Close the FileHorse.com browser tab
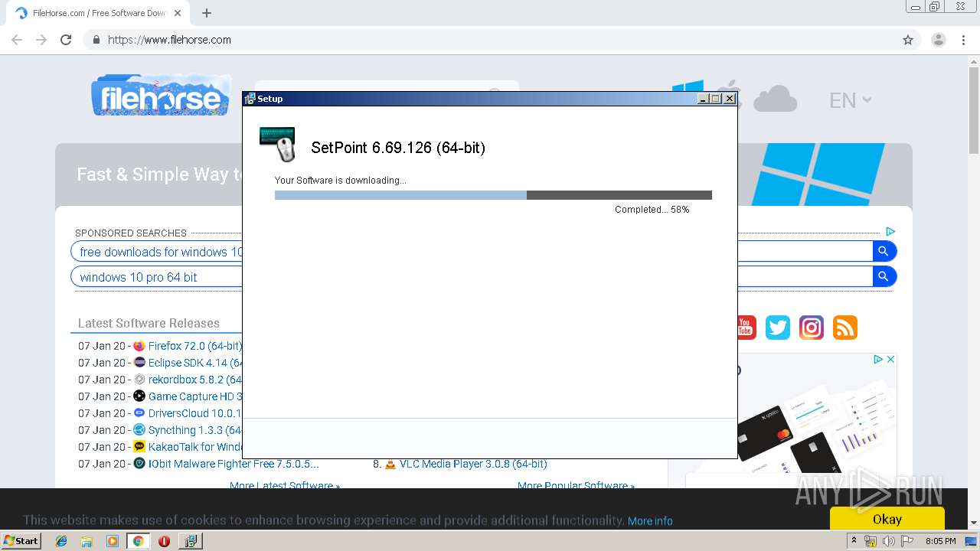980x551 pixels. coord(178,13)
